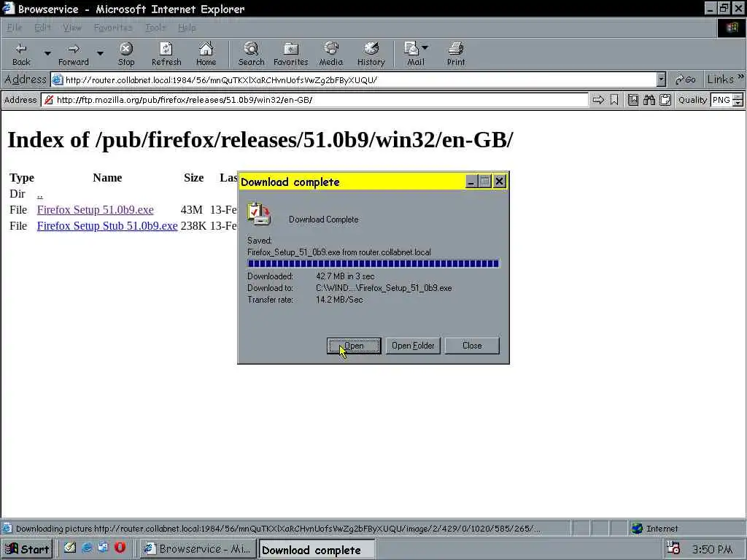Click the taskbar clock showing 3:50 PM
This screenshot has height=560, width=747.
click(x=712, y=550)
